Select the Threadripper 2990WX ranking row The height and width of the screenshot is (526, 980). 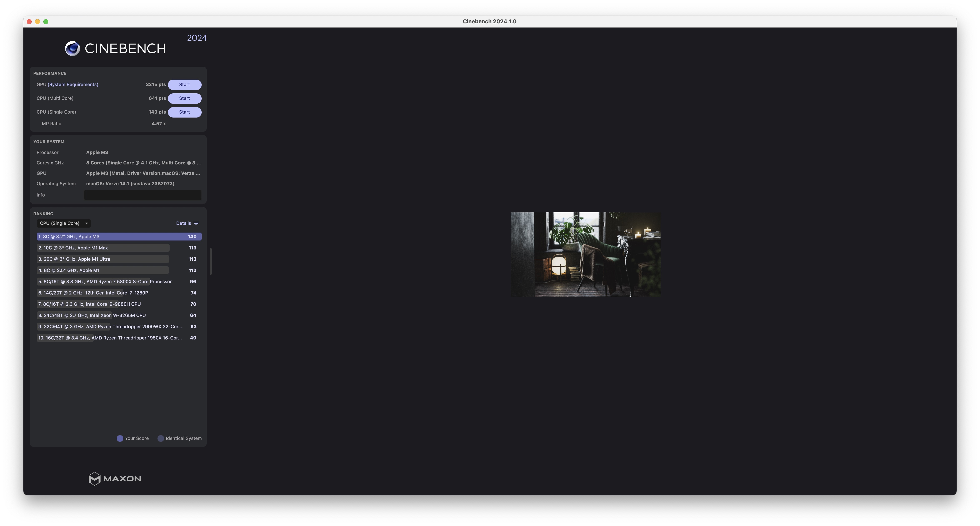[119, 327]
